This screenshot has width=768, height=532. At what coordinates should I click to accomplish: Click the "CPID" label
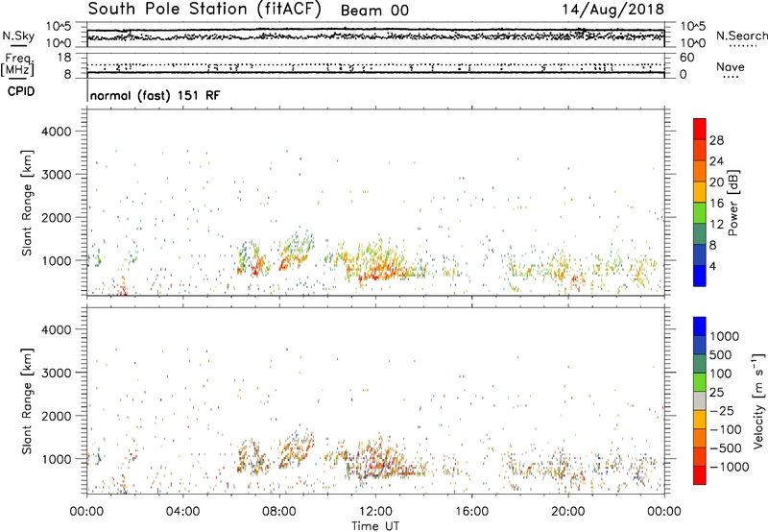pyautogui.click(x=21, y=91)
